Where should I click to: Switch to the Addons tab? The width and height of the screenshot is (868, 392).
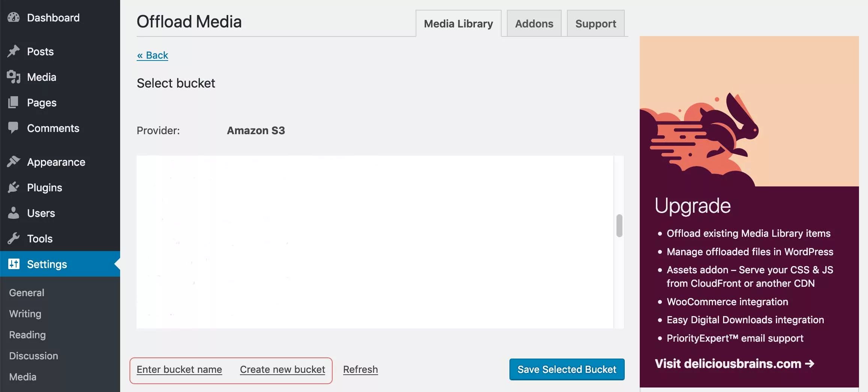(x=534, y=24)
